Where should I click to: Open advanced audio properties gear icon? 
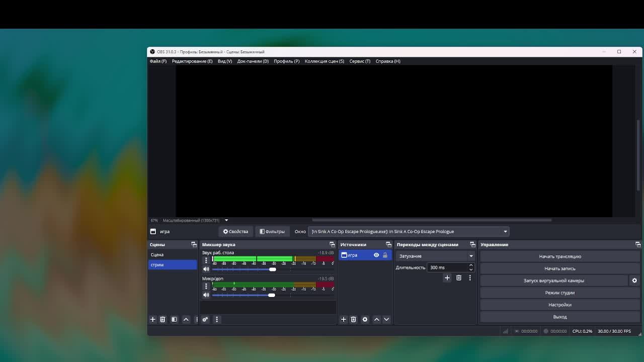point(205,319)
